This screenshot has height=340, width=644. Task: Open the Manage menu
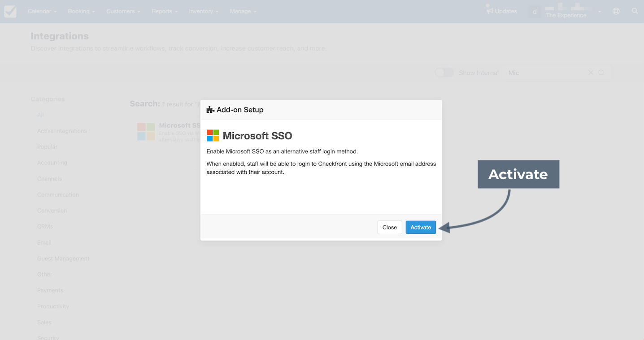click(x=243, y=11)
